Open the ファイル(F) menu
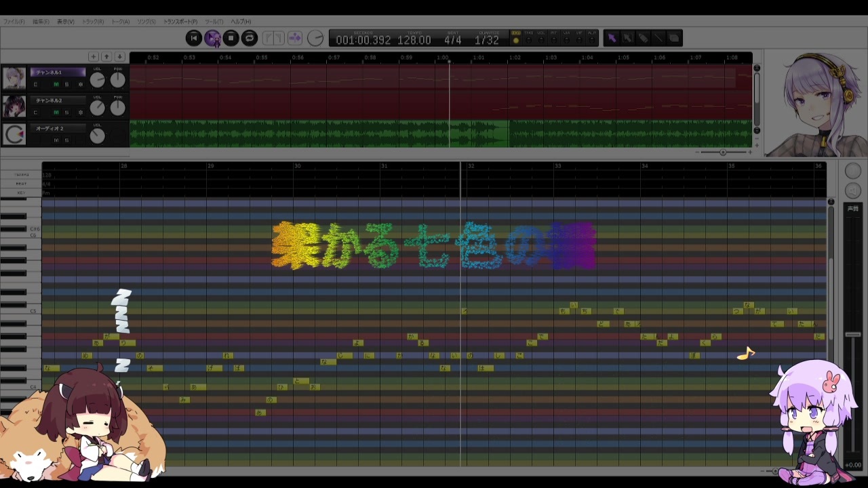Viewport: 868px width, 488px height. tap(14, 22)
